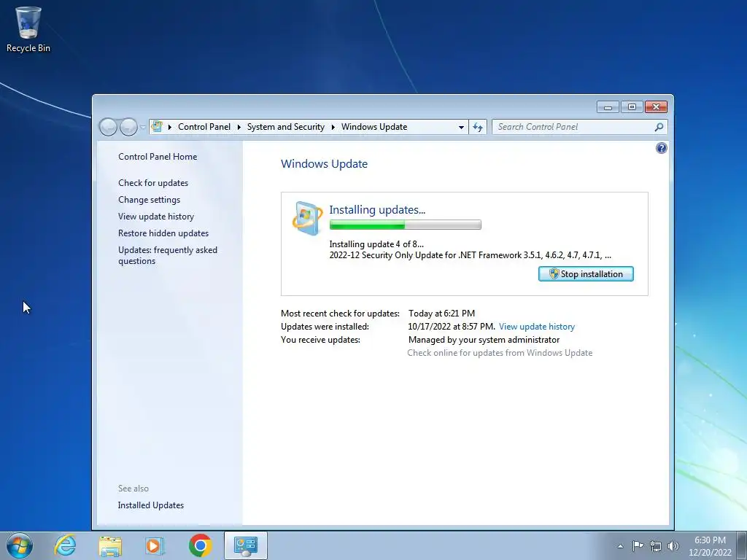Click View update history link beside install date

pyautogui.click(x=536, y=327)
